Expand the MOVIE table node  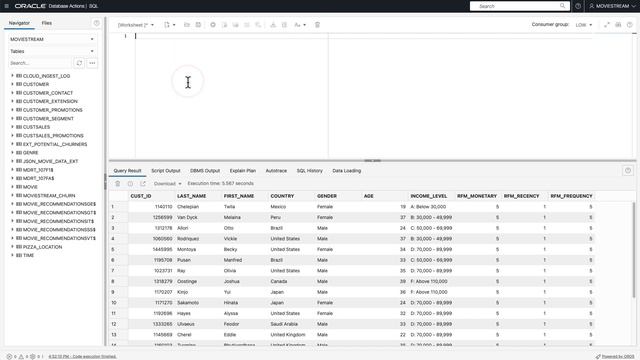[12, 187]
